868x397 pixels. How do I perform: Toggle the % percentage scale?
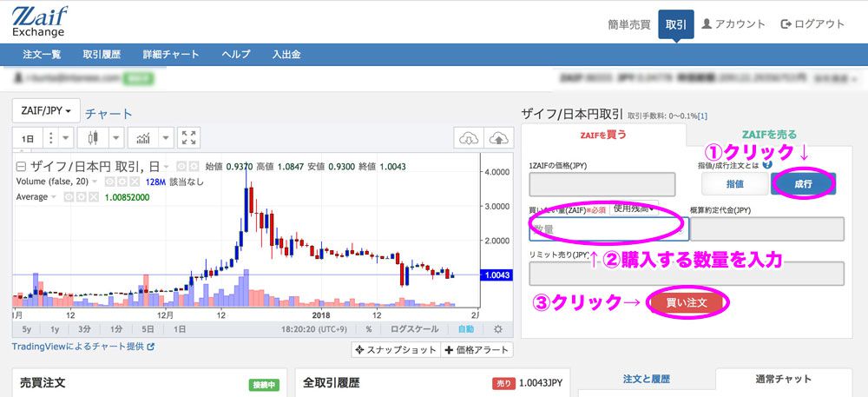369,329
